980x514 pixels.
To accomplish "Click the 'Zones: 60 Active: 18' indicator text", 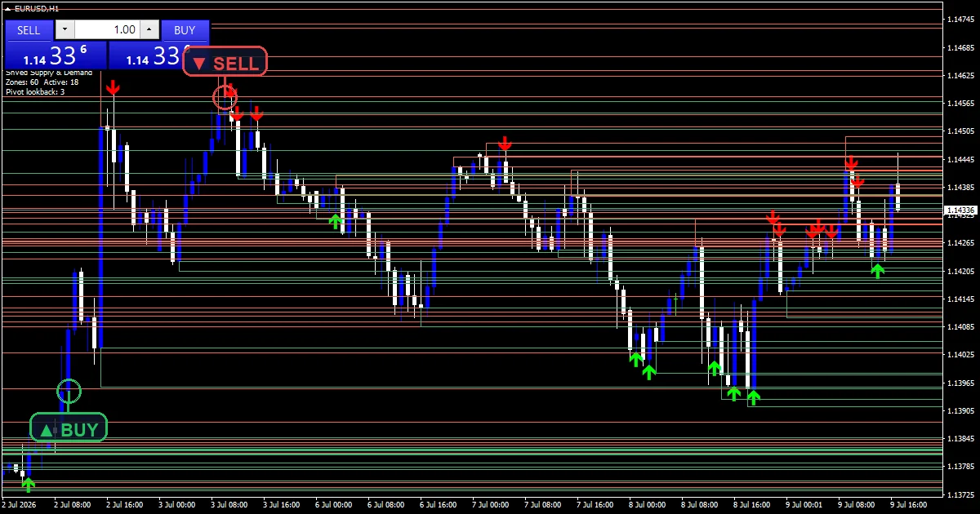I will coord(42,82).
